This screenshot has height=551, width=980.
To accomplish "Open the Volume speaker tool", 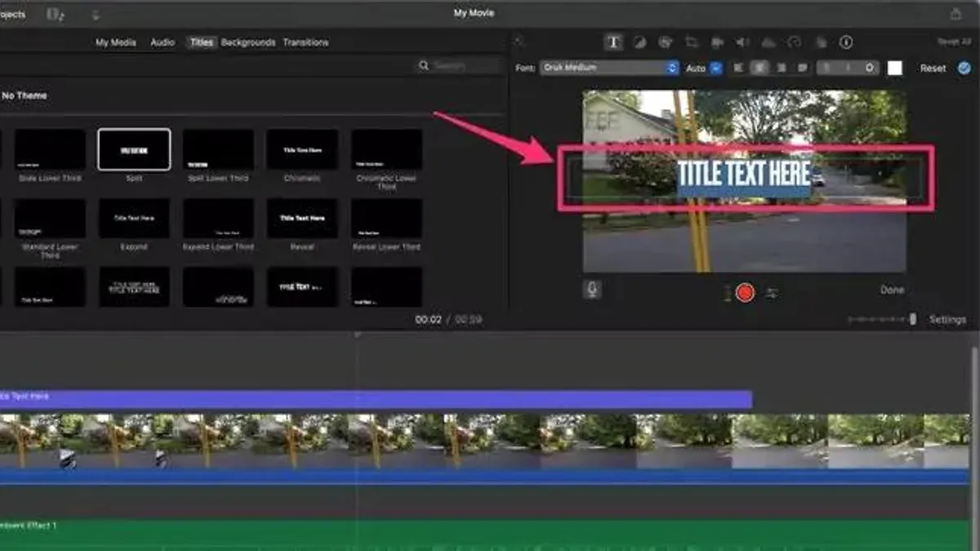I will (x=742, y=42).
